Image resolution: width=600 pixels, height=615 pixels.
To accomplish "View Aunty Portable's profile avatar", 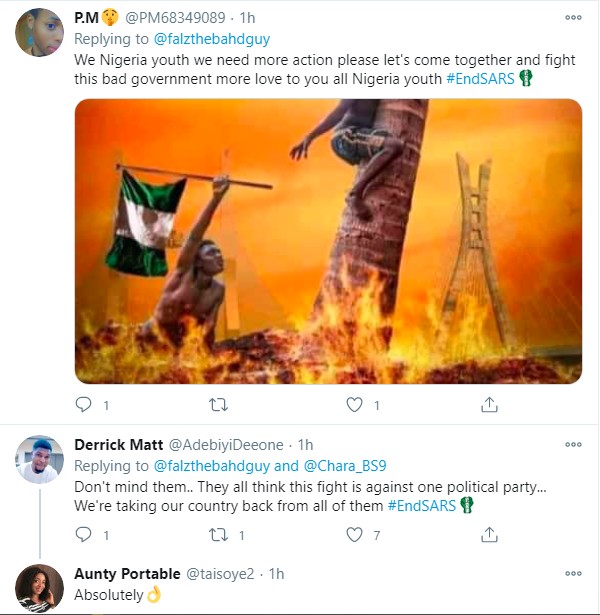I will [x=39, y=587].
